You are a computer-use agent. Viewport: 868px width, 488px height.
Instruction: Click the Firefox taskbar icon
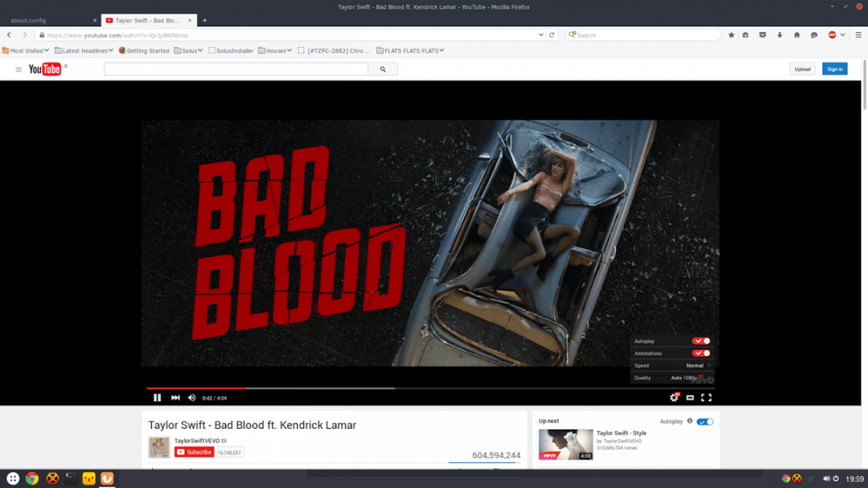point(107,478)
